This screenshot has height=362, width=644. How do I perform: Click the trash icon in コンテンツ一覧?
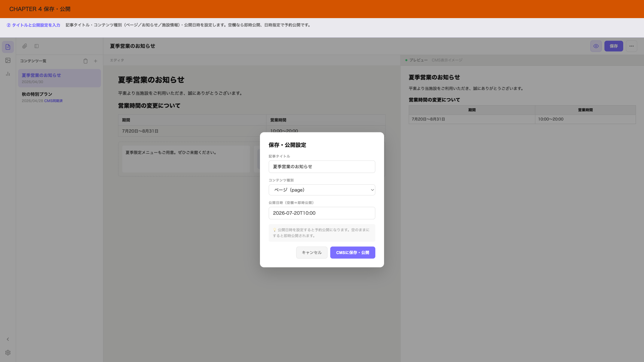[x=86, y=61]
